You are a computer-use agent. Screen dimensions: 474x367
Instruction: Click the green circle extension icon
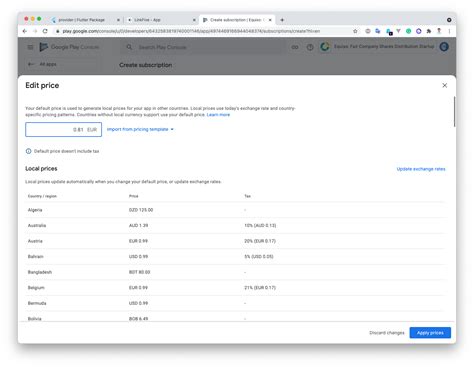pos(408,31)
